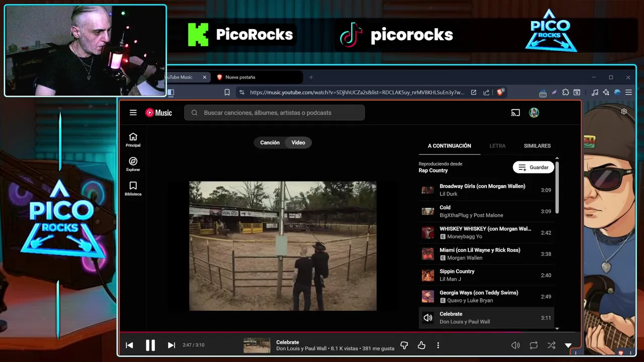
Task: Click Don Louis y Paul Wall in player bar
Action: point(301,348)
